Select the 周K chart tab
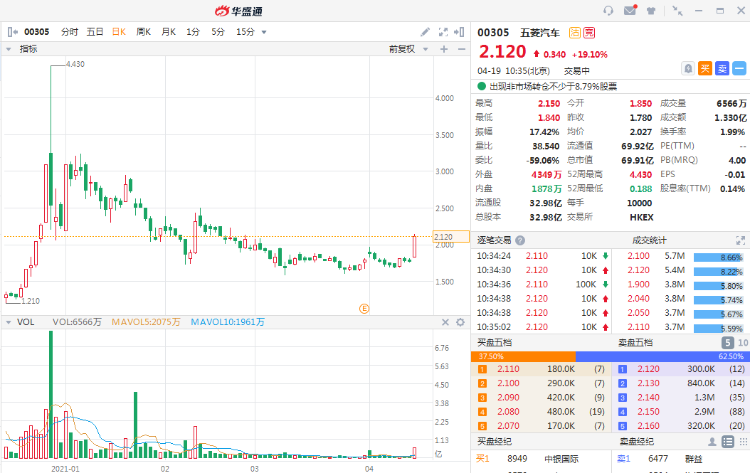Viewport: 750px width, 473px height. (143, 32)
